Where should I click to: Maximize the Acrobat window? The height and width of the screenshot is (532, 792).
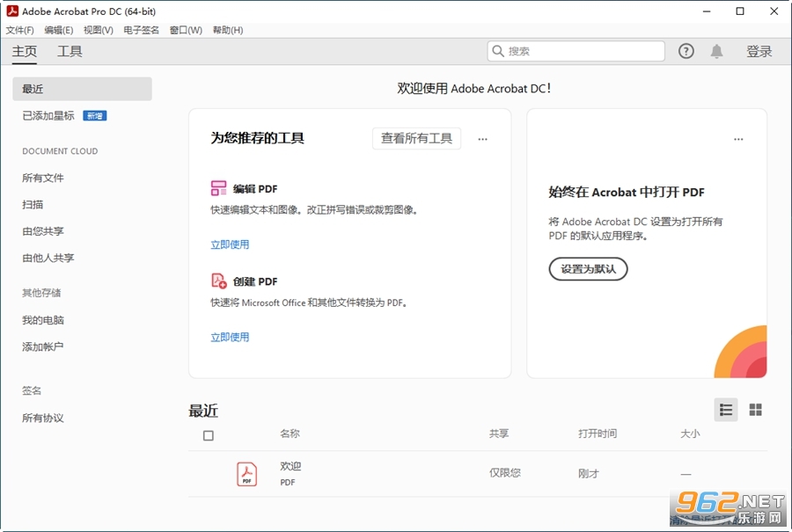coord(740,11)
